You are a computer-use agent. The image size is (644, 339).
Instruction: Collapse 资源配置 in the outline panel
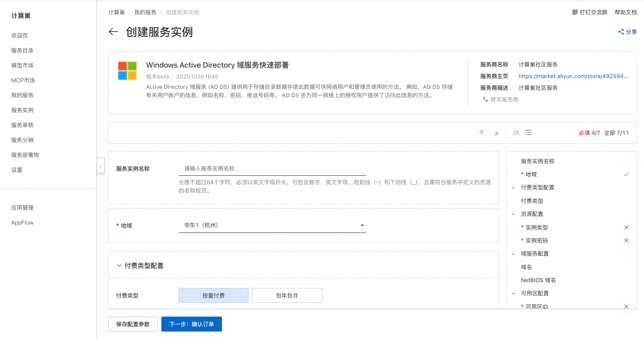[x=513, y=214]
